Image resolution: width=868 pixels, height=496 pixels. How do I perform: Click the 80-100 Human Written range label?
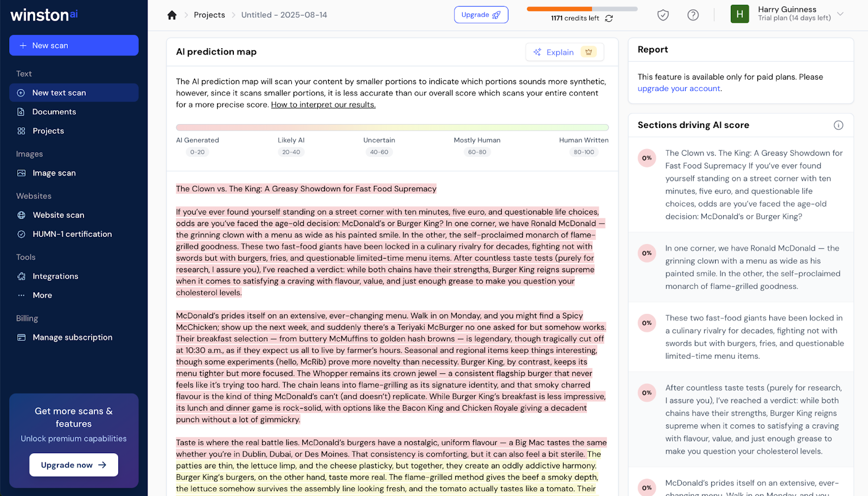point(584,152)
